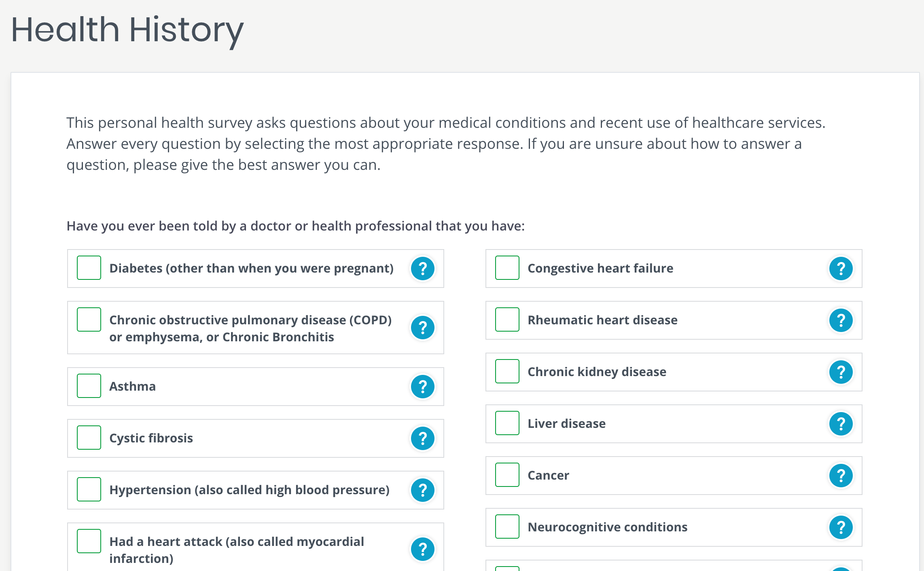Image resolution: width=924 pixels, height=571 pixels.
Task: View help for Hypertension
Action: pos(422,490)
